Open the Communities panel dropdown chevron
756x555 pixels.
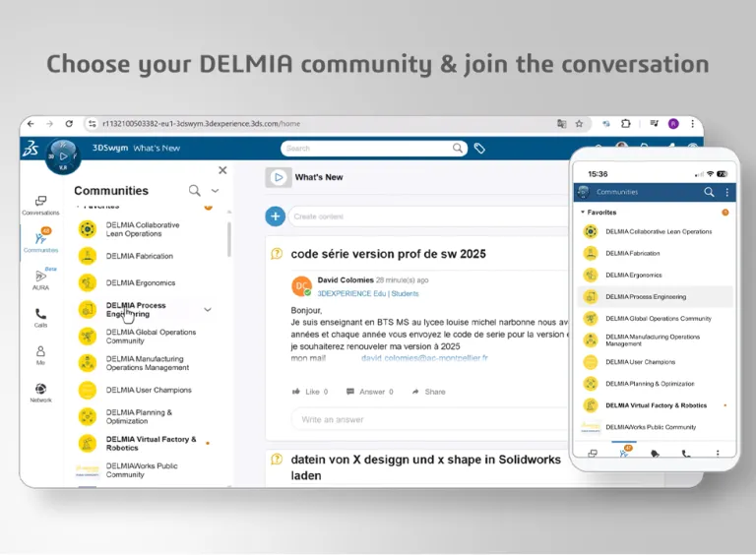pyautogui.click(x=215, y=191)
